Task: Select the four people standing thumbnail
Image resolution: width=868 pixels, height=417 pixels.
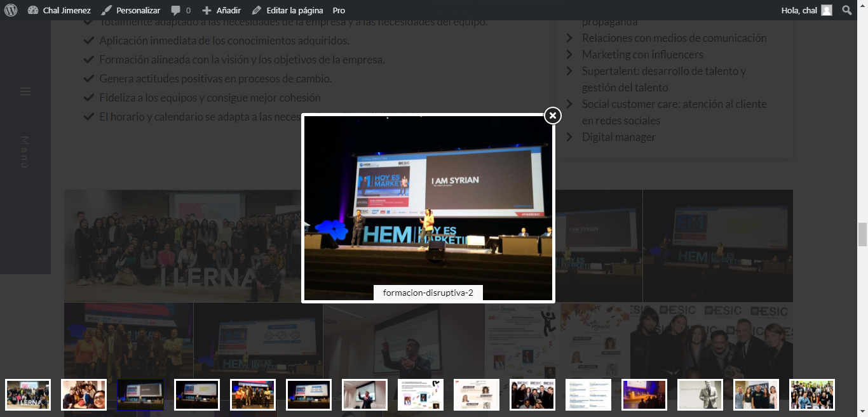Action: pyautogui.click(x=756, y=395)
